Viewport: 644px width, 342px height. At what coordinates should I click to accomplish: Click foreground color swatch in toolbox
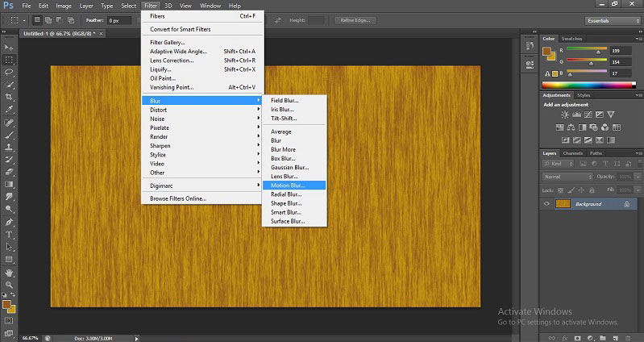coord(6,304)
